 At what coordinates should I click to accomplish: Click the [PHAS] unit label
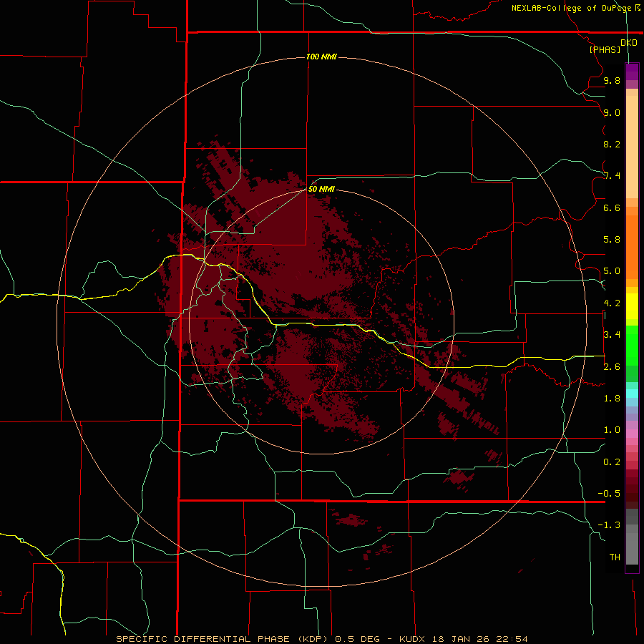(x=605, y=49)
